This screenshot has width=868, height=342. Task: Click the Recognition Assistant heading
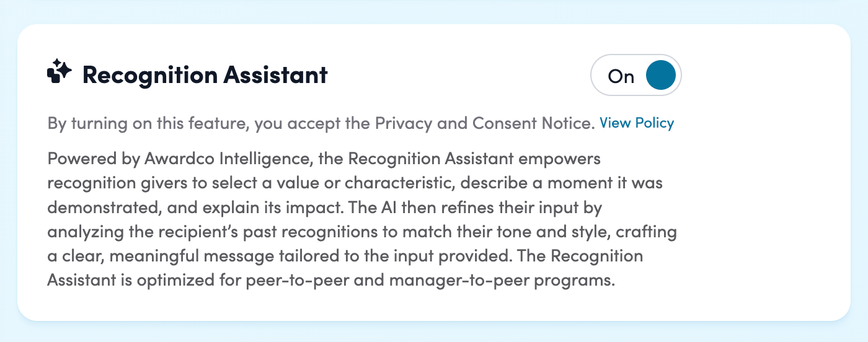[x=205, y=75]
